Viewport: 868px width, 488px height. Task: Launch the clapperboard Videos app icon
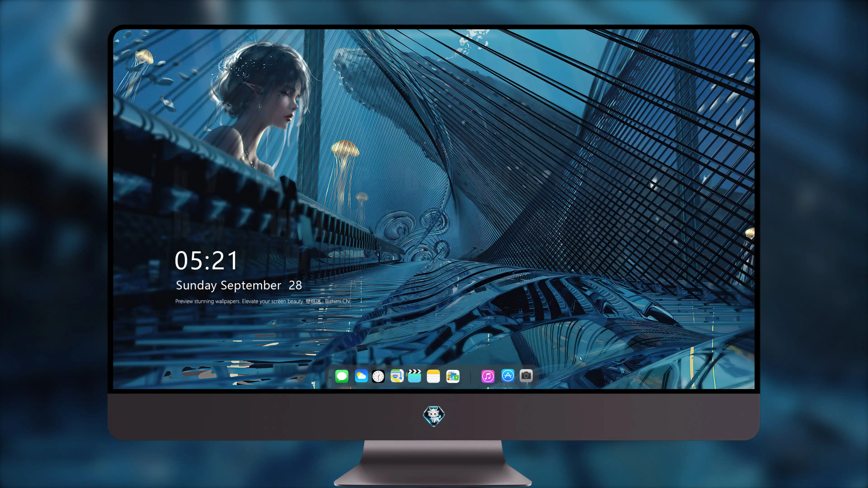click(415, 376)
